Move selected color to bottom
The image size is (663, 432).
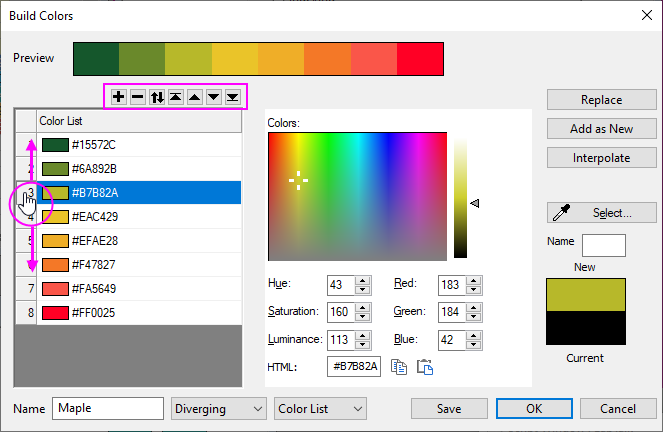[x=232, y=97]
